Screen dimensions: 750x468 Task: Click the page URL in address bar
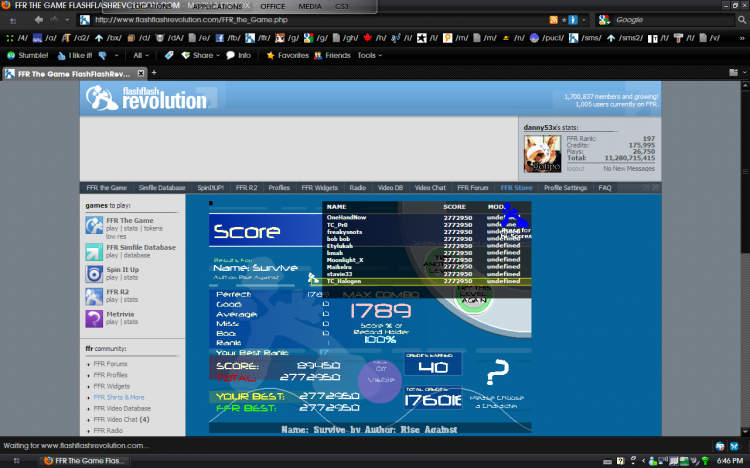(x=191, y=20)
